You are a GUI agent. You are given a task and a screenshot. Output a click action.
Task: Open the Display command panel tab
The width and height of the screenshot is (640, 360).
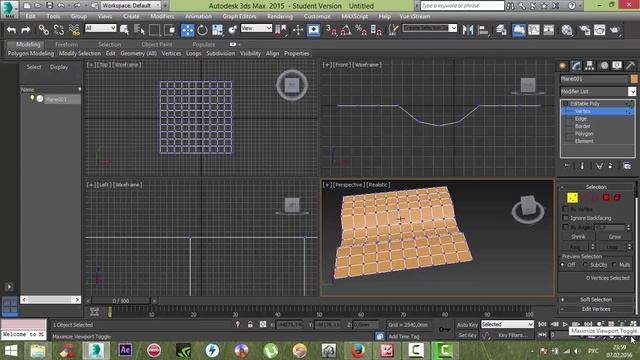click(x=617, y=66)
